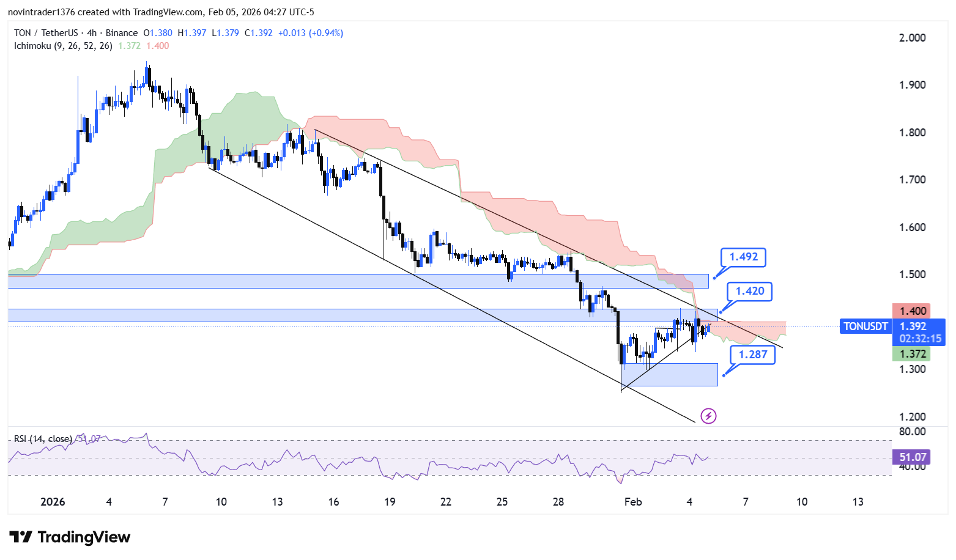
Task: Open the RSI (14, close) indicator legend
Action: click(x=43, y=439)
